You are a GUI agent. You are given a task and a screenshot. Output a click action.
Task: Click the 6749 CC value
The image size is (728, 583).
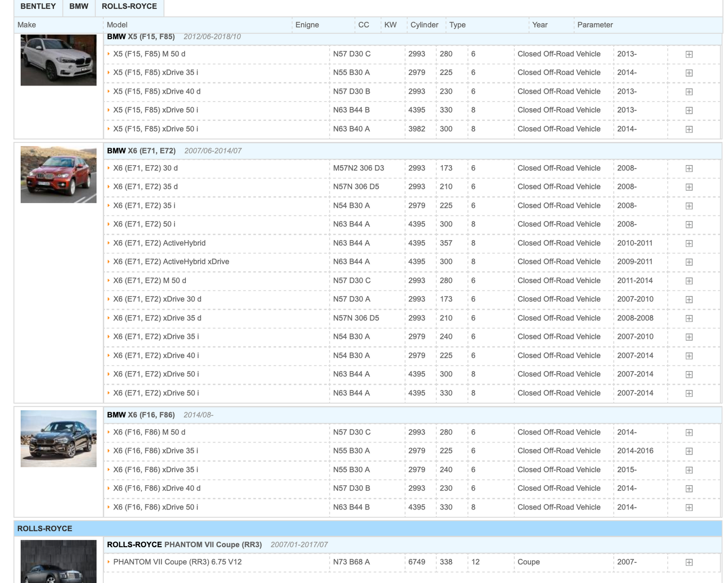(x=417, y=562)
